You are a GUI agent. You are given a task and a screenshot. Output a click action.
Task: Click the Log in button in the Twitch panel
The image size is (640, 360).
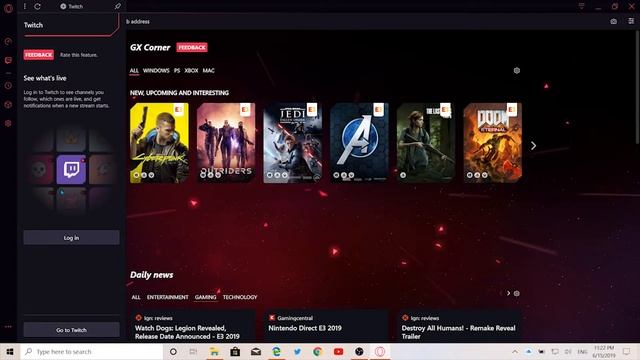[x=71, y=238]
